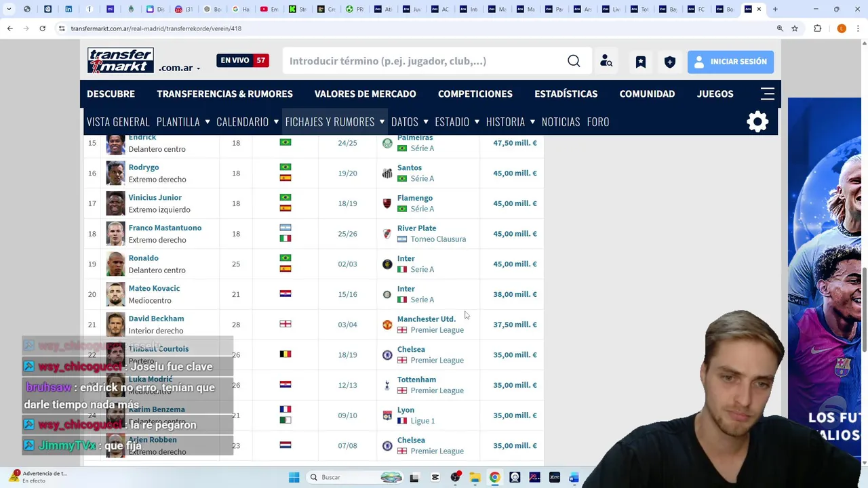Open the browser extensions puzzle icon

(818, 28)
